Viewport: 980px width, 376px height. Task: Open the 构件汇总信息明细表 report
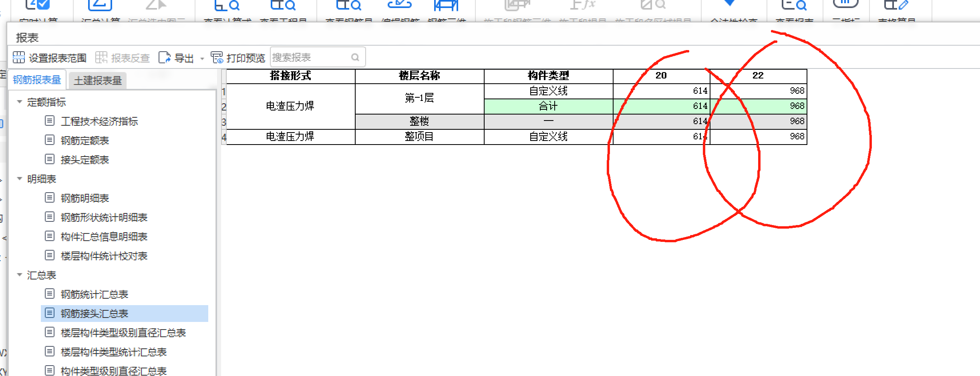104,236
